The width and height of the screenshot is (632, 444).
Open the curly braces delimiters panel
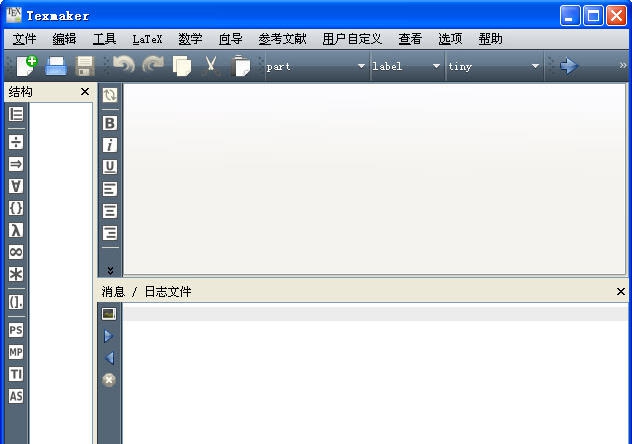(x=16, y=208)
